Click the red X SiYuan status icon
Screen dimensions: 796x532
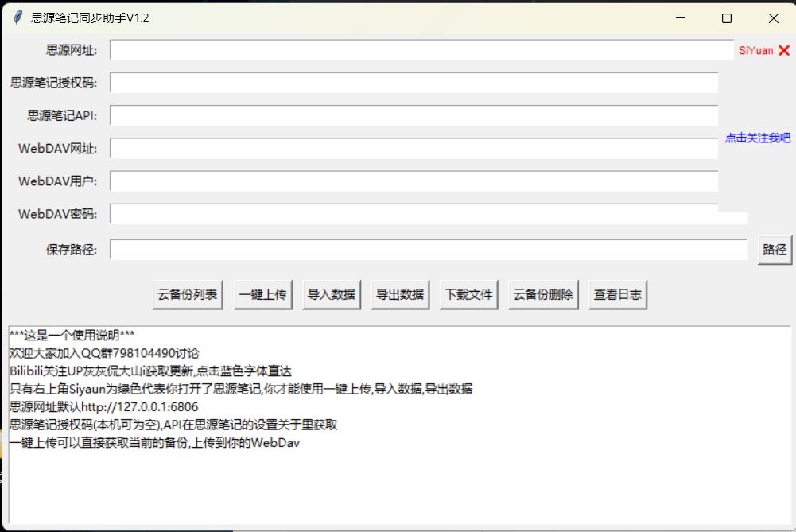[784, 50]
